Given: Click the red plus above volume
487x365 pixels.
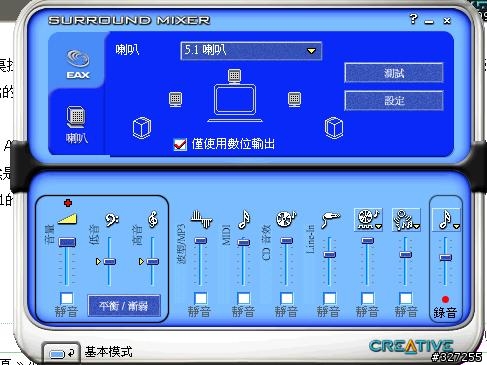Looking at the screenshot, I should [68, 203].
